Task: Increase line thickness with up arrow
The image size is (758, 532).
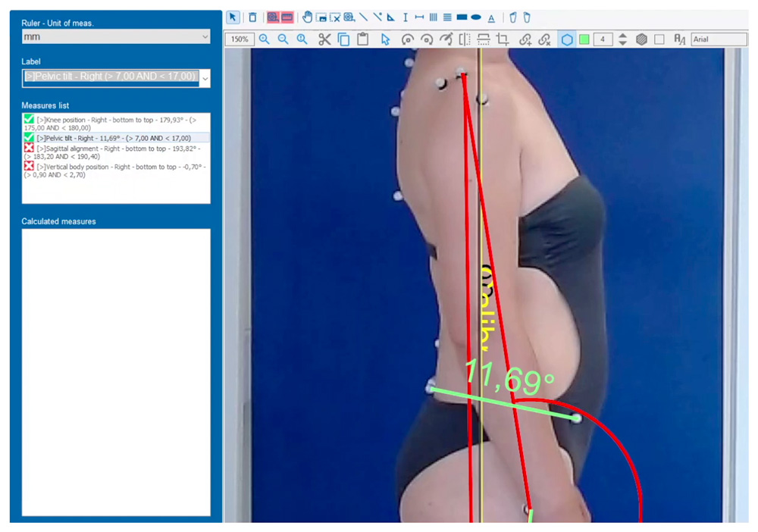Action: (x=622, y=36)
